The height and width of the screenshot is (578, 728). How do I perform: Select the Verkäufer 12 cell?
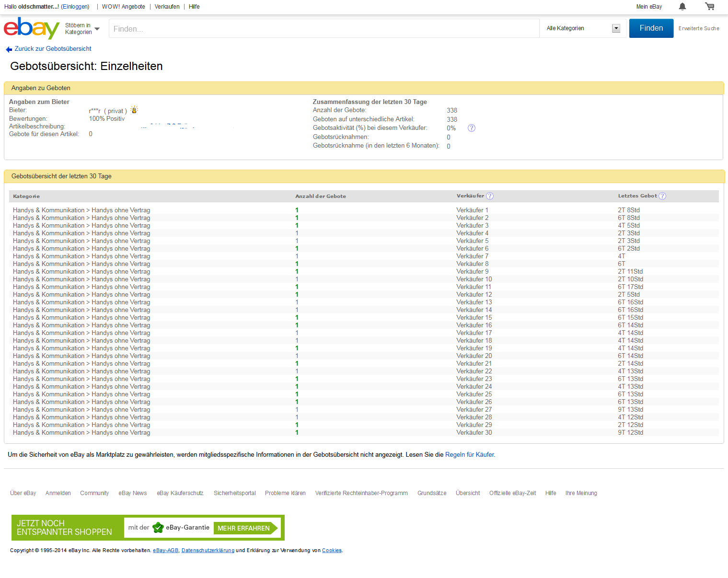pyautogui.click(x=474, y=295)
